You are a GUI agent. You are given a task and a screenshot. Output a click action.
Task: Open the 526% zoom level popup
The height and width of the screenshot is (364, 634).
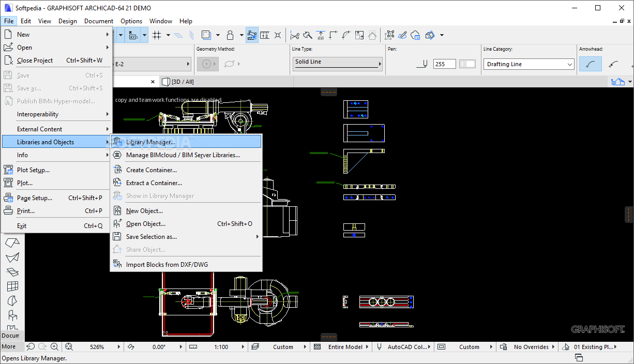[x=119, y=347]
